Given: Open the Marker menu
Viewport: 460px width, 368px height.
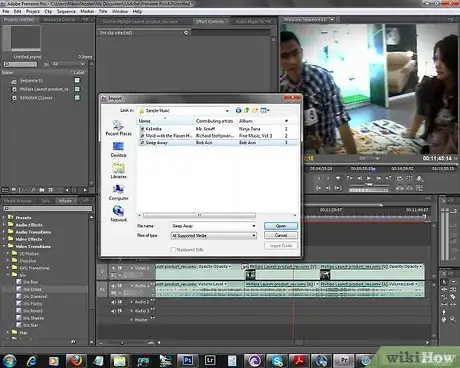Looking at the screenshot, I should 87,11.
